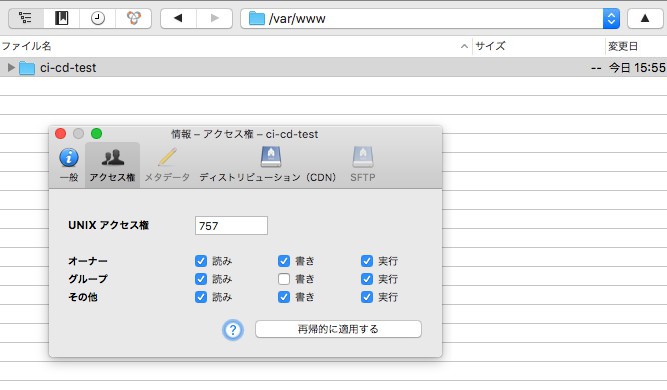
Task: Click the 今日 15:55 modified date
Action: tap(637, 68)
